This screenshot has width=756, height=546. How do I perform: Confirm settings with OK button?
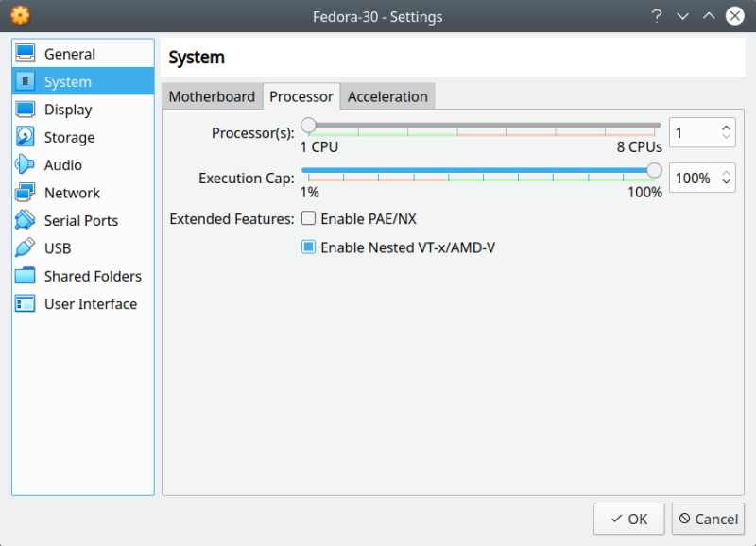pos(628,519)
